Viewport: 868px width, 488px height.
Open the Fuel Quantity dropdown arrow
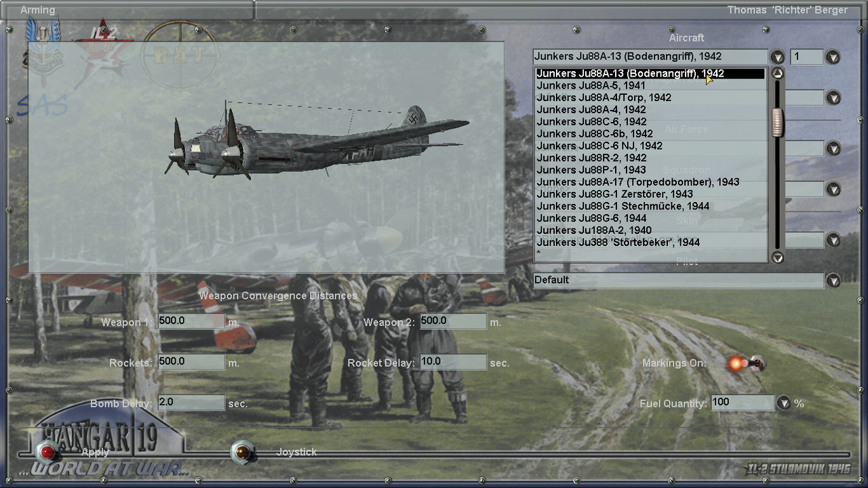(784, 403)
